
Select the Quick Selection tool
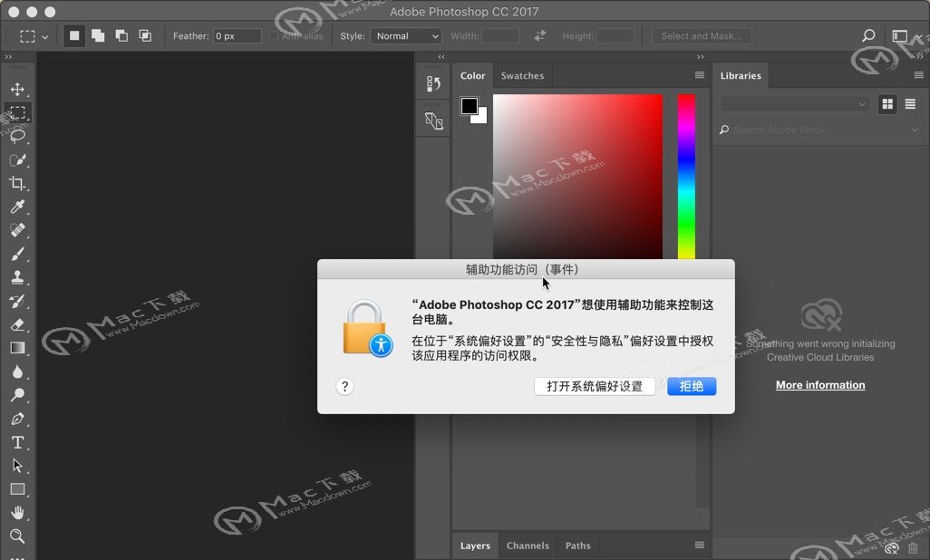(x=17, y=159)
